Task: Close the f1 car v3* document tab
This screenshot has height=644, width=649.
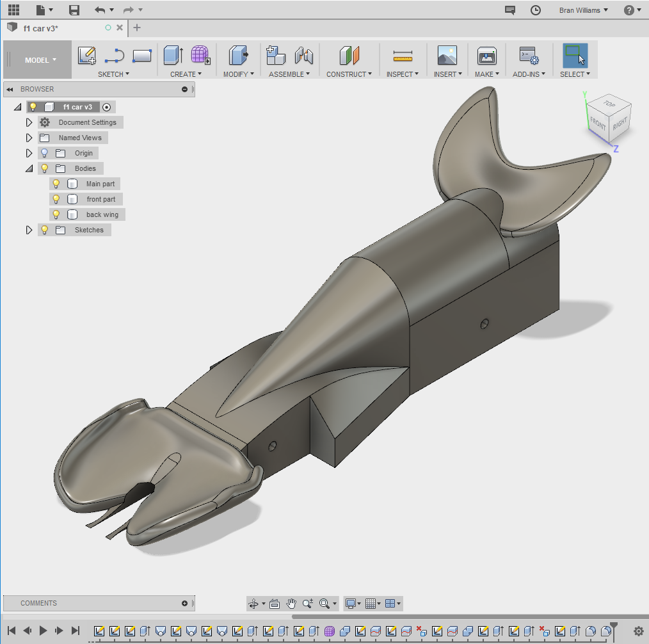Action: coord(120,28)
